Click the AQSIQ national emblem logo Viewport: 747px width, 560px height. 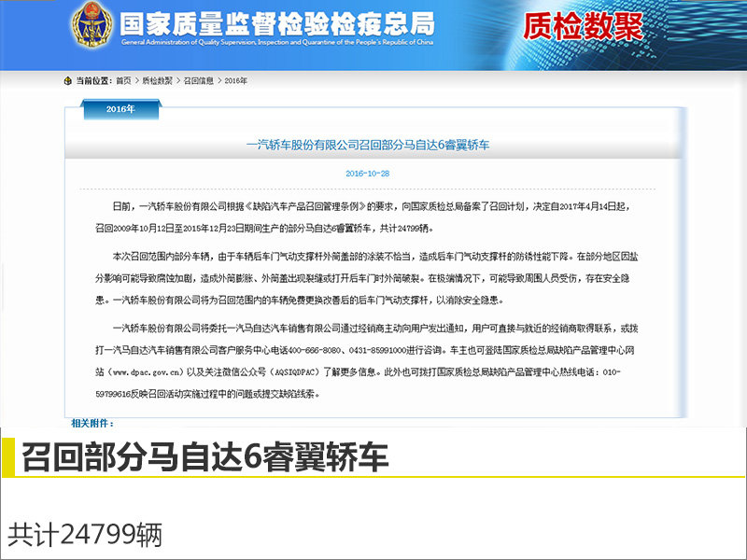(x=92, y=25)
